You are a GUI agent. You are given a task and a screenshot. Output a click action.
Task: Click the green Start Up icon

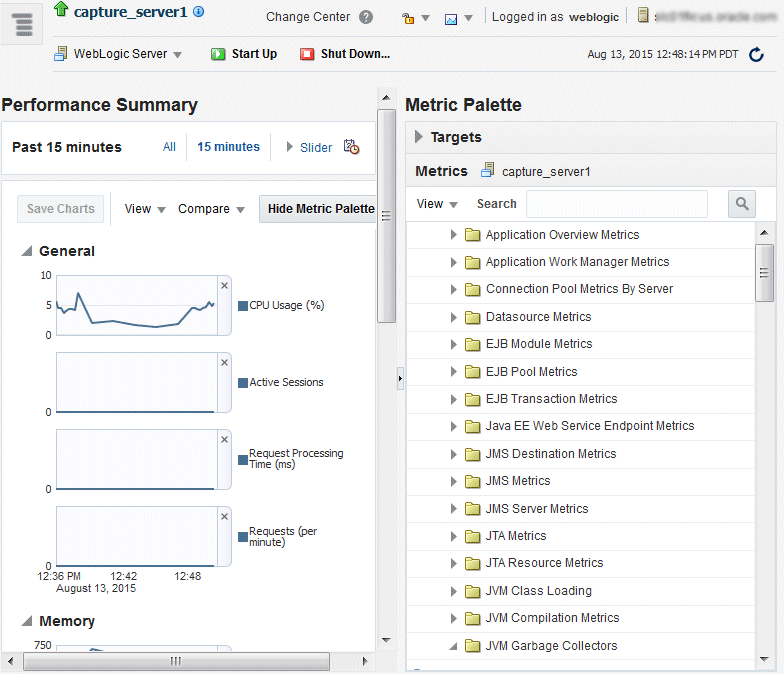coord(218,54)
